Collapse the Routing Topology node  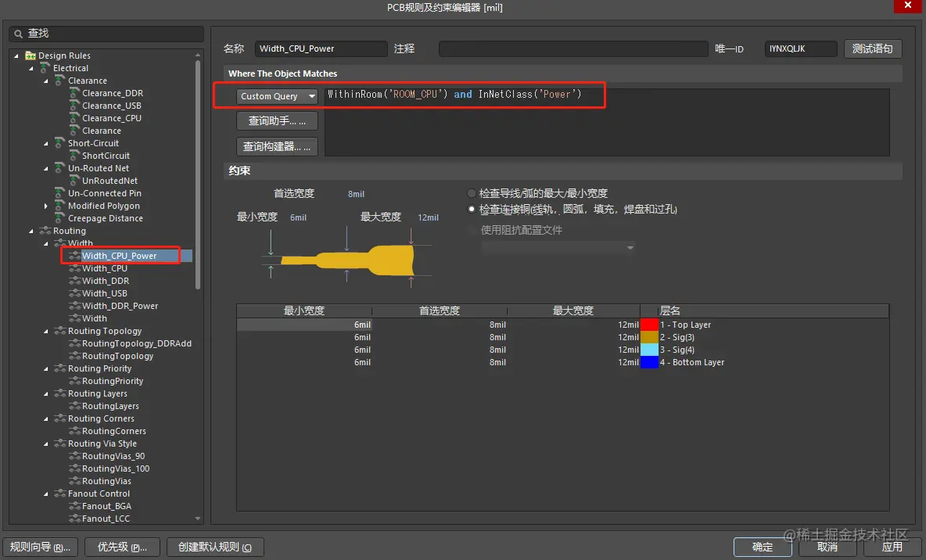pos(46,331)
